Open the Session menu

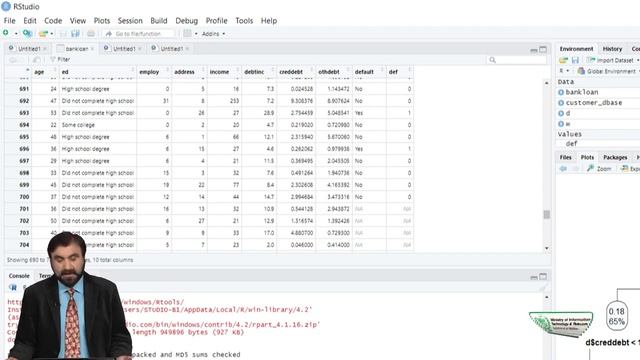pyautogui.click(x=130, y=20)
